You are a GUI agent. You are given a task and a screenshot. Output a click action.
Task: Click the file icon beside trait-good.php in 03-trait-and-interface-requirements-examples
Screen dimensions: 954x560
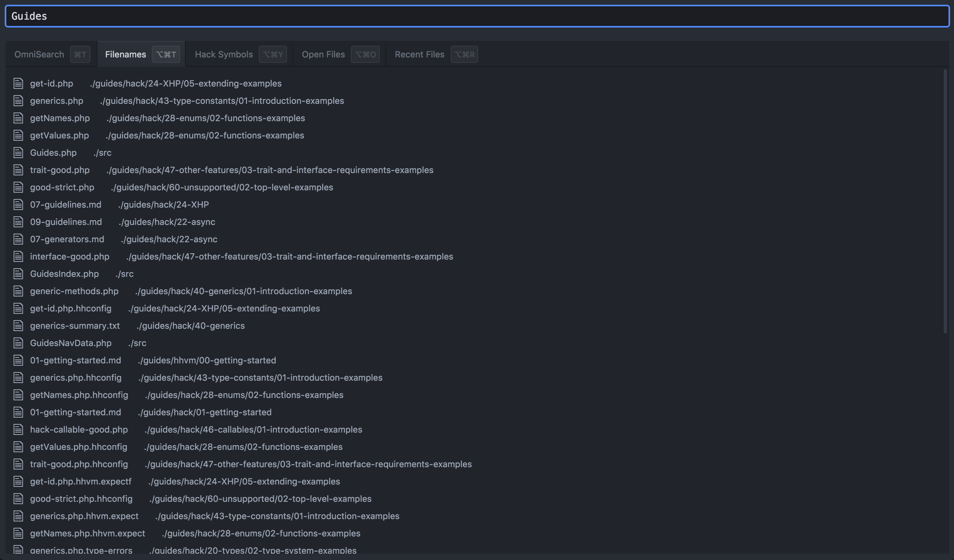(18, 169)
